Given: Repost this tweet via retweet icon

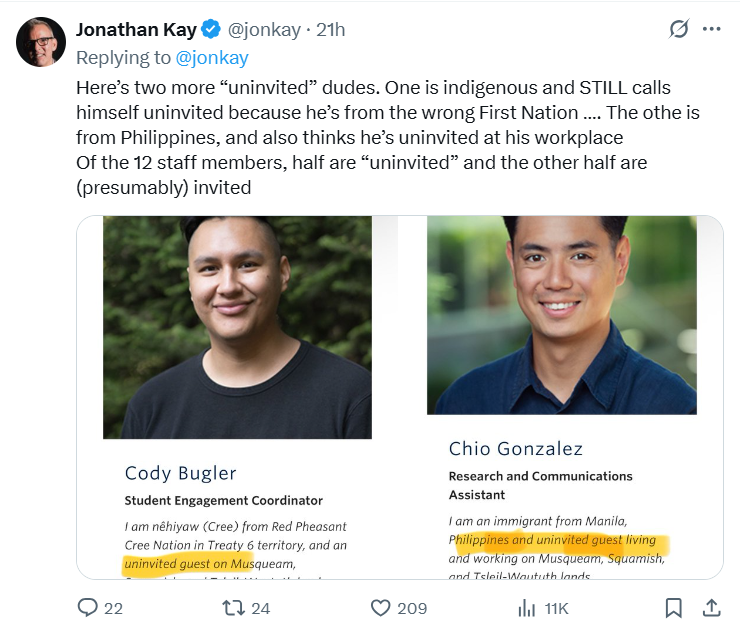Looking at the screenshot, I should point(232,607).
